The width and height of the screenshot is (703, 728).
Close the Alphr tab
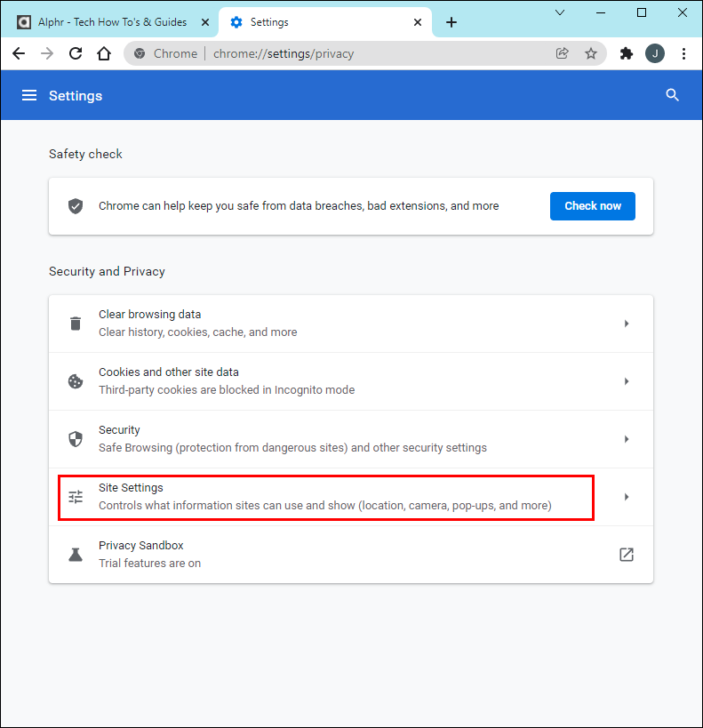click(x=205, y=22)
